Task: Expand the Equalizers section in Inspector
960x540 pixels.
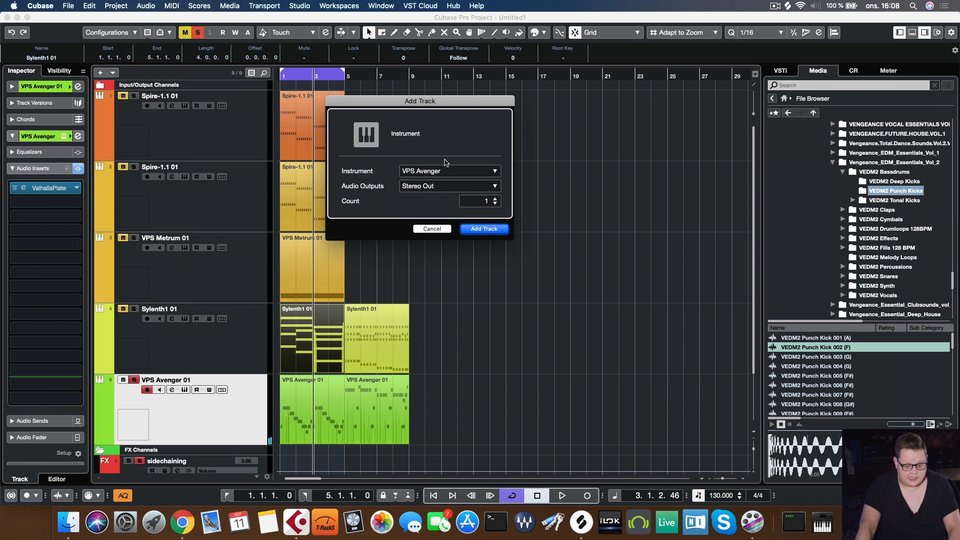Action: (12, 152)
